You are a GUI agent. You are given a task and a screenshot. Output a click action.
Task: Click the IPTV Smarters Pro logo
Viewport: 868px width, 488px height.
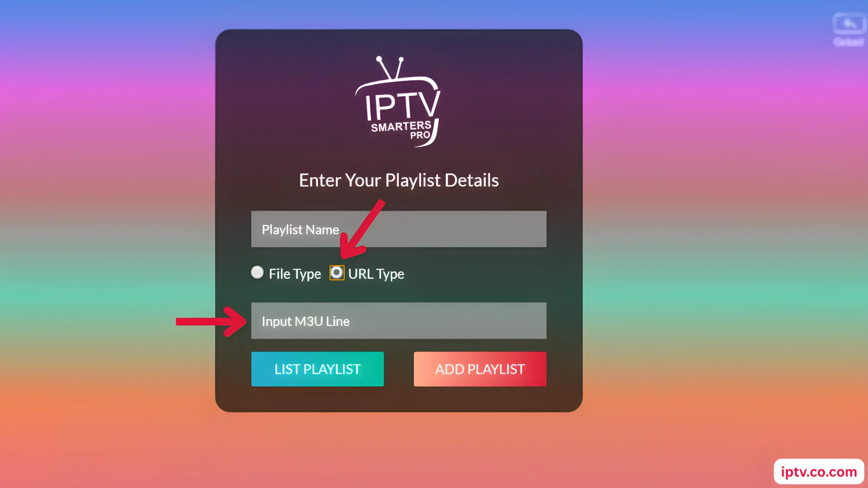[x=398, y=101]
